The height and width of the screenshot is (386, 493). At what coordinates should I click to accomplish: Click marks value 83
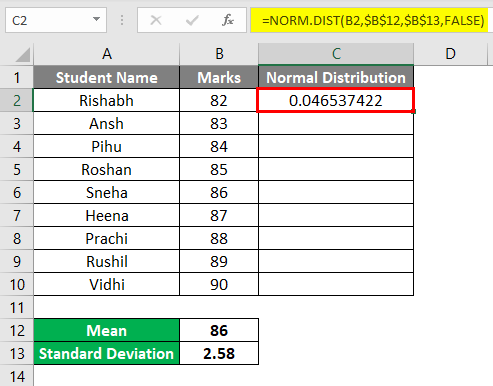pyautogui.click(x=219, y=123)
